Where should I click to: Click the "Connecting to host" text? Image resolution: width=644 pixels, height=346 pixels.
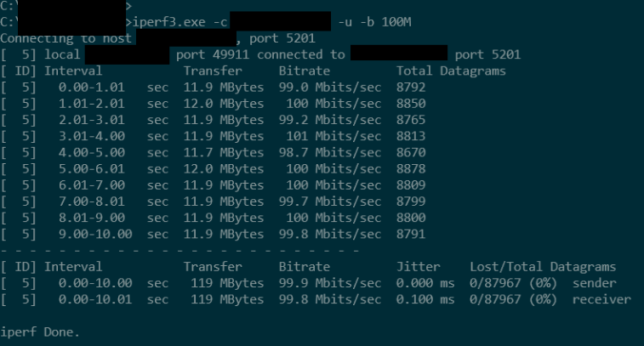66,38
